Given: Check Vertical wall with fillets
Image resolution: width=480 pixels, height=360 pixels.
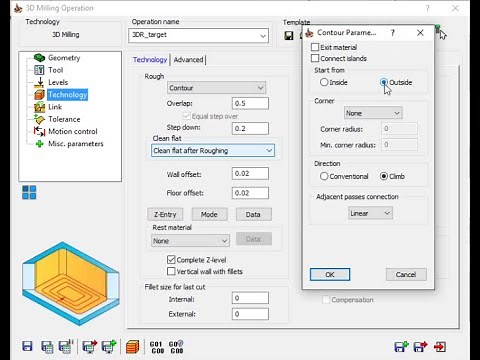Looking at the screenshot, I should click(171, 271).
